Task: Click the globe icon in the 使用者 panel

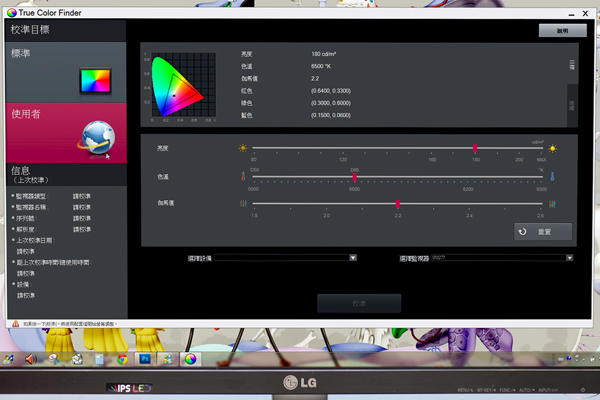Action: pos(97,138)
